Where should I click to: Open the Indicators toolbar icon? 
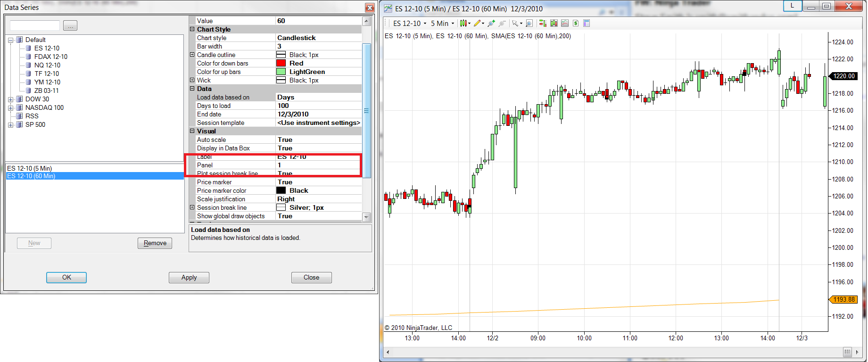(x=564, y=23)
